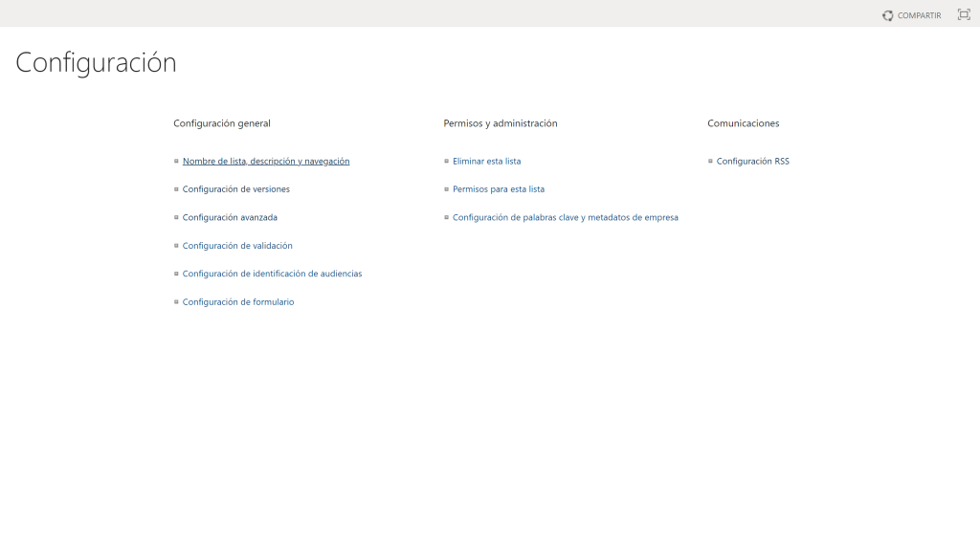This screenshot has width=980, height=551.
Task: Click the bullet icon beside Configuración avanzada
Action: [175, 217]
